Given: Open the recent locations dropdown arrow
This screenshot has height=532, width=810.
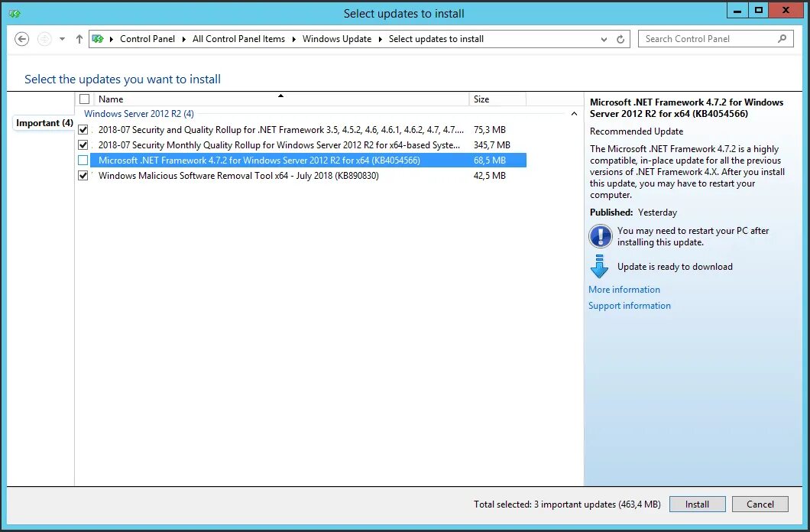Looking at the screenshot, I should tap(62, 39).
